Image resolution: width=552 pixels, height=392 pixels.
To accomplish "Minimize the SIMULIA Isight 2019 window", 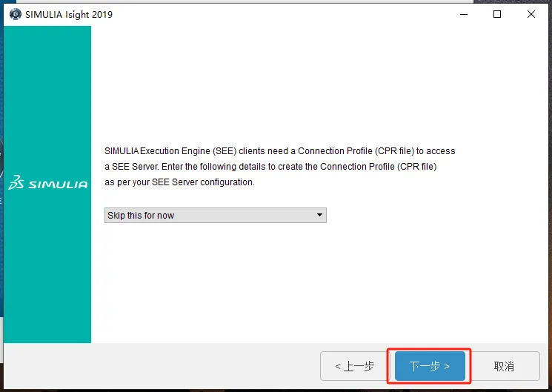I will [x=464, y=14].
